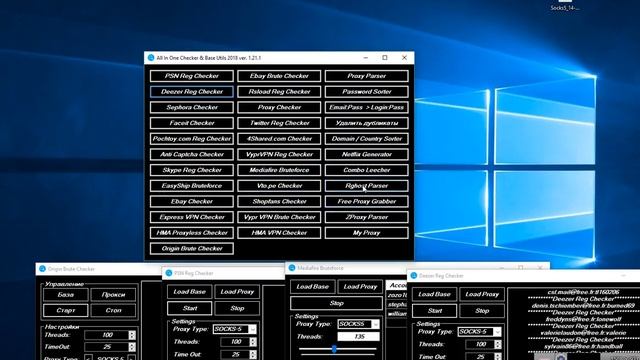Screen dimensions: 640x360
Task: Click Threads stepper in PSN Reg Checker
Action: [253, 342]
